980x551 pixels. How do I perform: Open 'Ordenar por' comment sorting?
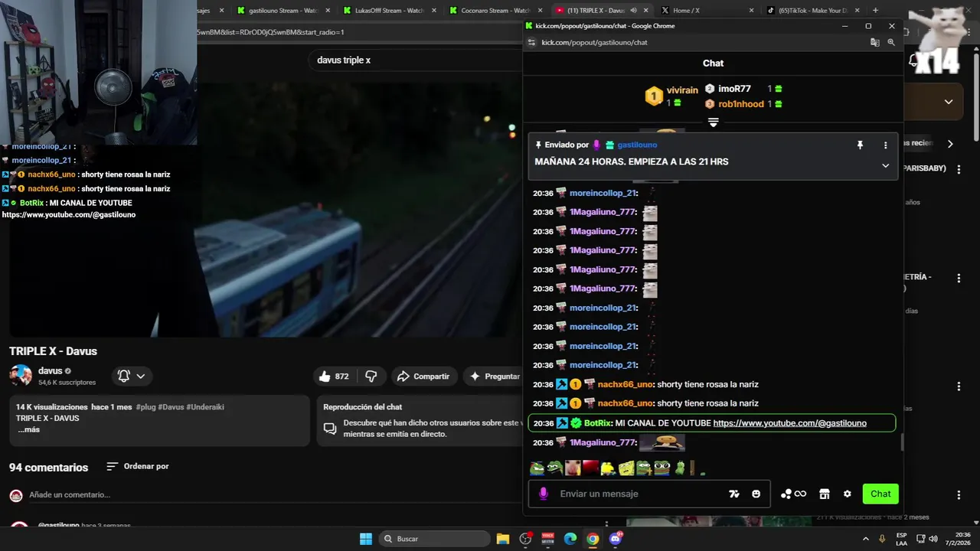point(138,466)
